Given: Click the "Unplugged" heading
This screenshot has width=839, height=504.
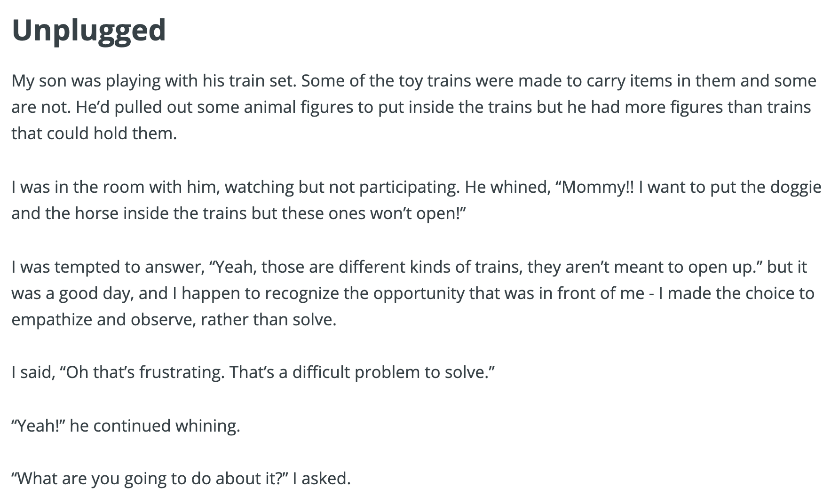Looking at the screenshot, I should coord(89,31).
